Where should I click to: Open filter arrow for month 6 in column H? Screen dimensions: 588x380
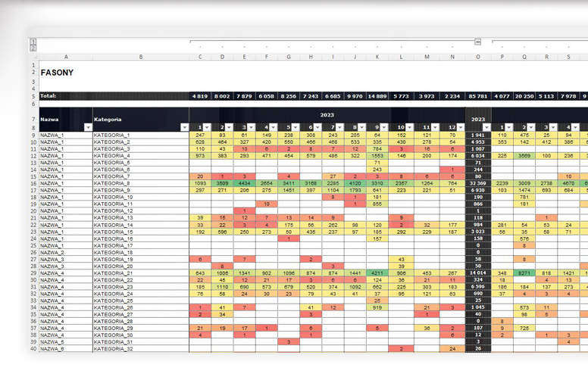pyautogui.click(x=317, y=128)
